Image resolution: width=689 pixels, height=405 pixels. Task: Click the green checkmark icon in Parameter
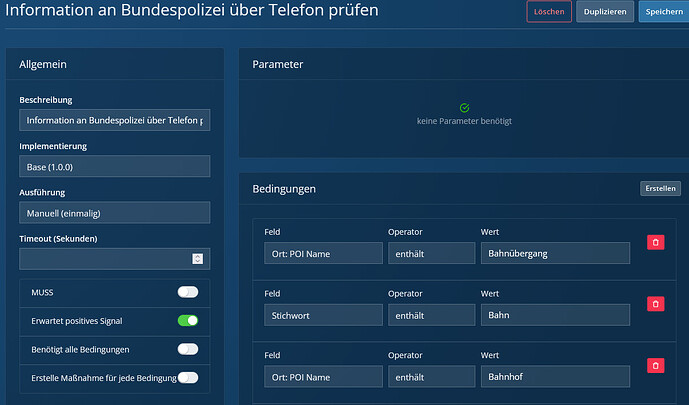click(x=464, y=108)
